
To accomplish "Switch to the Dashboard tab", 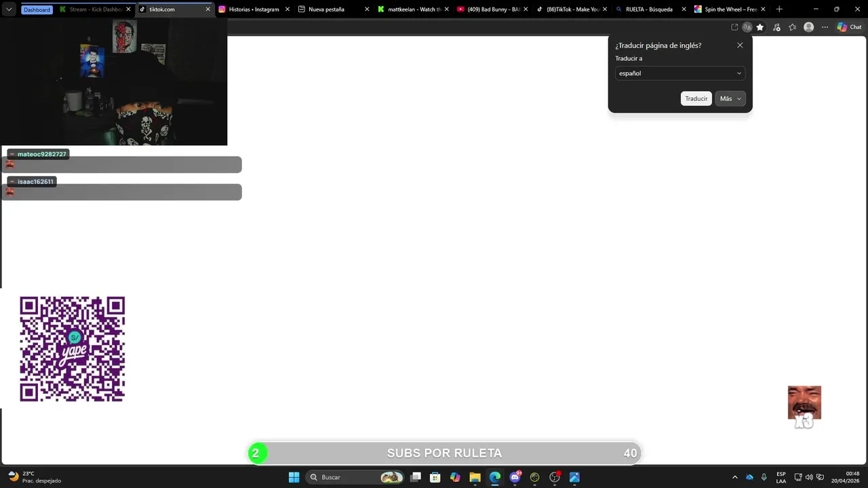I will 37,9.
